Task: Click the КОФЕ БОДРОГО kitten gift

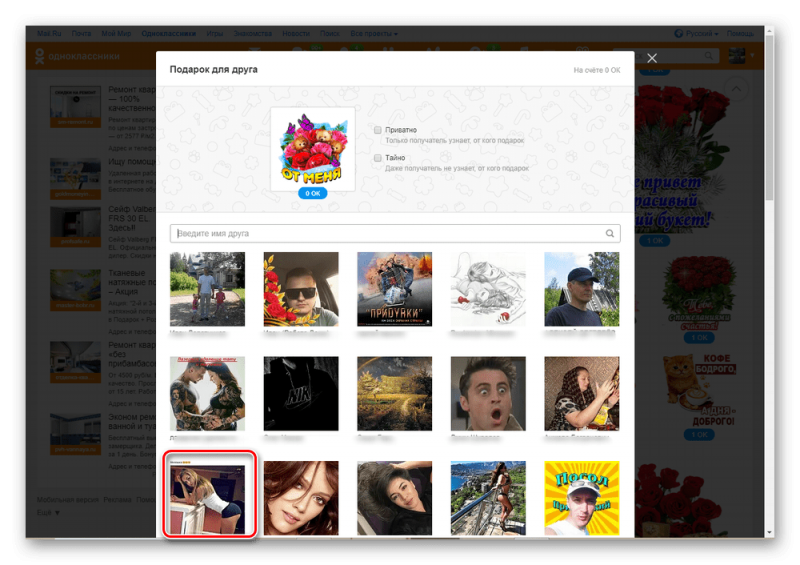Action: [699, 390]
